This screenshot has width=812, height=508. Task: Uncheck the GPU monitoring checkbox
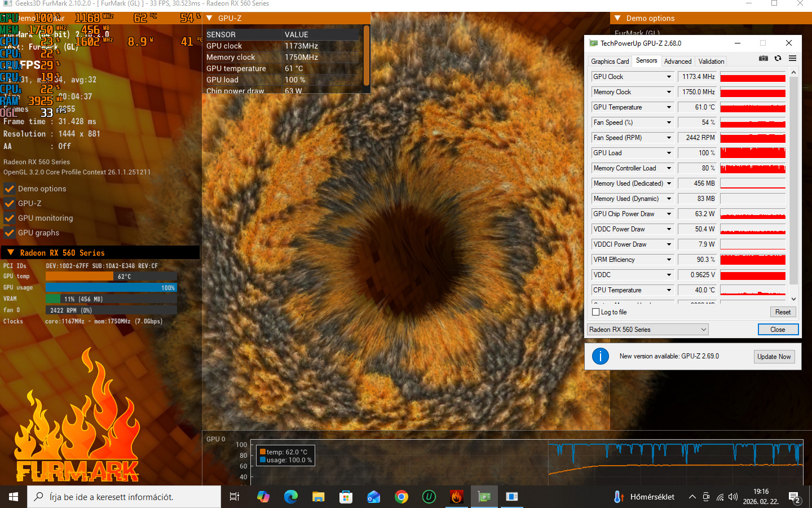(x=10, y=218)
